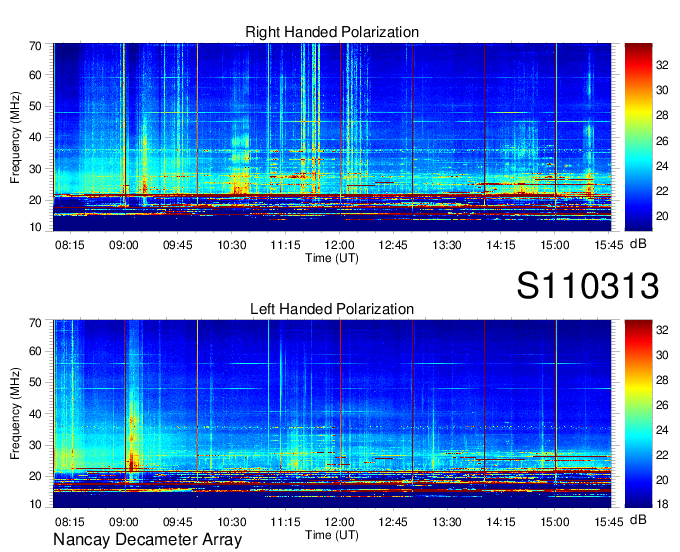680x552 pixels.
Task: Click the Right Handed Polarization spectrogram plot
Action: [x=332, y=137]
